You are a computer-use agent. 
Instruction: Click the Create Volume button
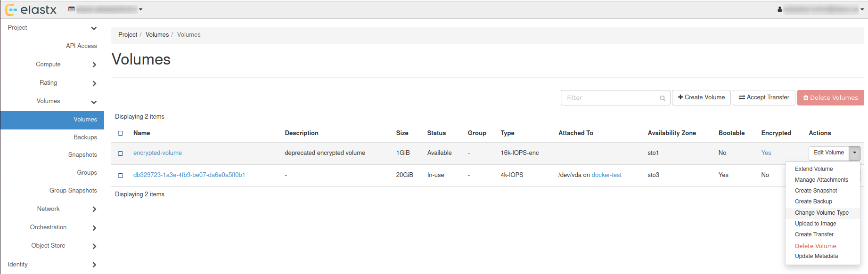coord(701,97)
